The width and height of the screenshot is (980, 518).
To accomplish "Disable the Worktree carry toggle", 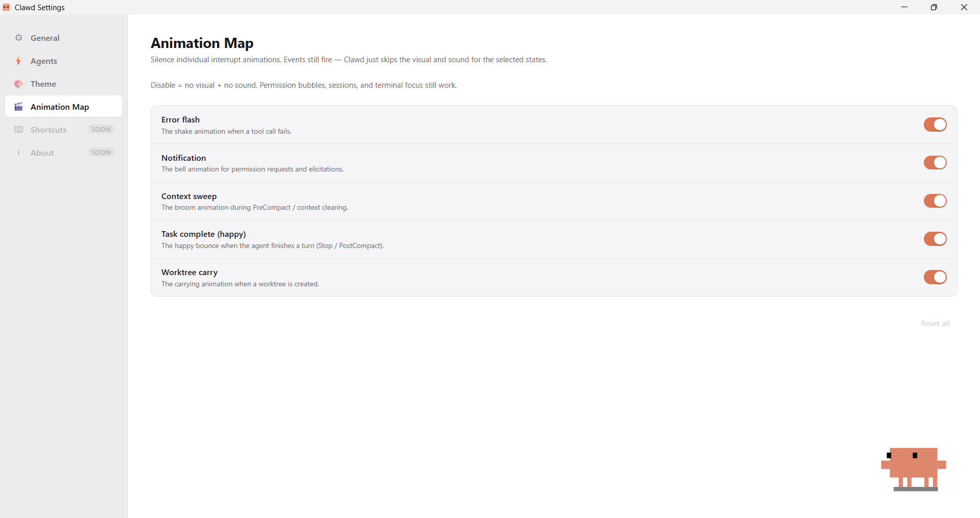I will pos(935,277).
